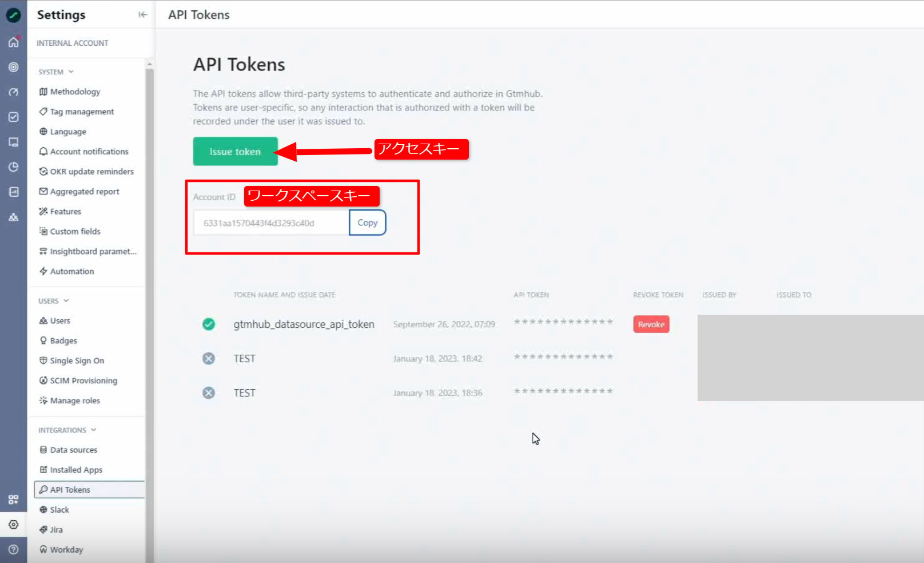
Task: Open the tasks checkmark icon
Action: (x=13, y=117)
